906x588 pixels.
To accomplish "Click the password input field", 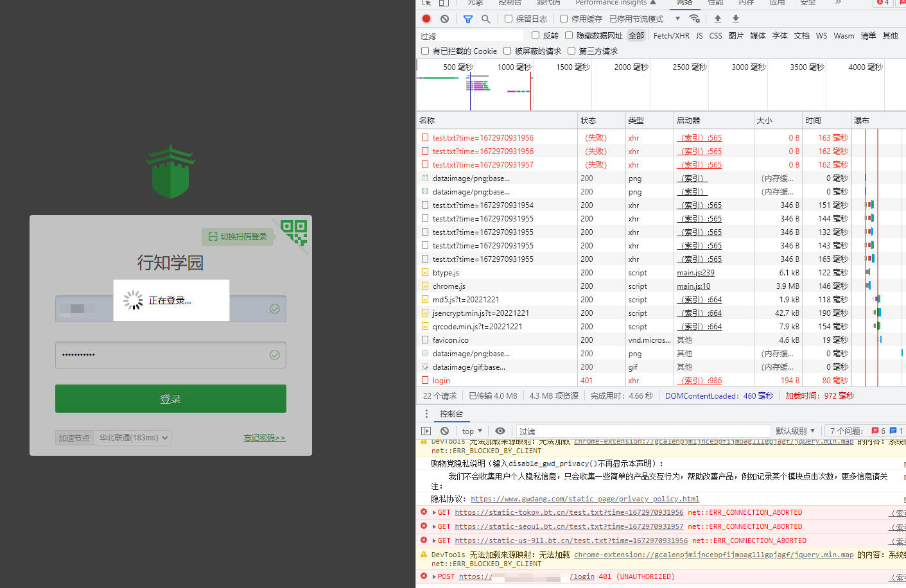I will (x=171, y=355).
